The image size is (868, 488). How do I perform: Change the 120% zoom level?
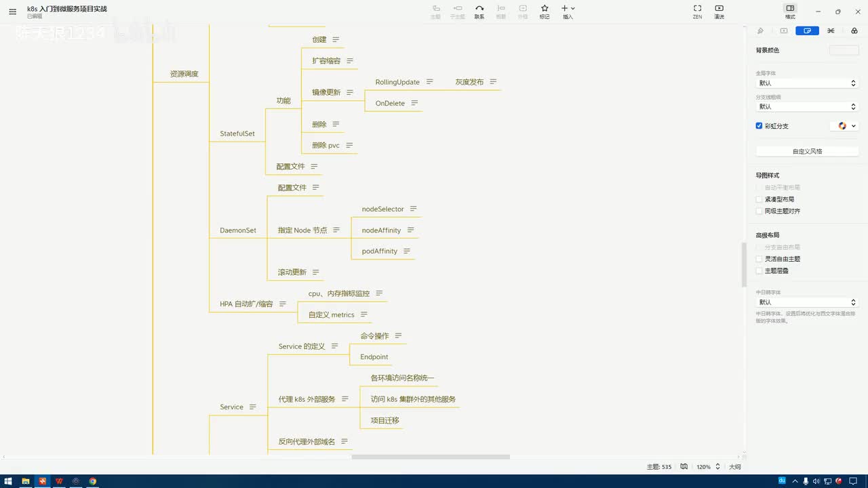707,467
